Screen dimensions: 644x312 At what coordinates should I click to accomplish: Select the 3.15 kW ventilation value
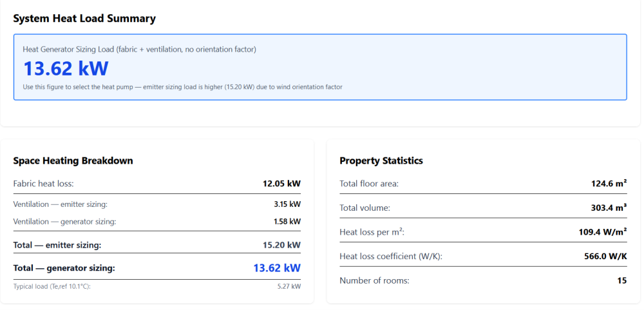point(287,204)
